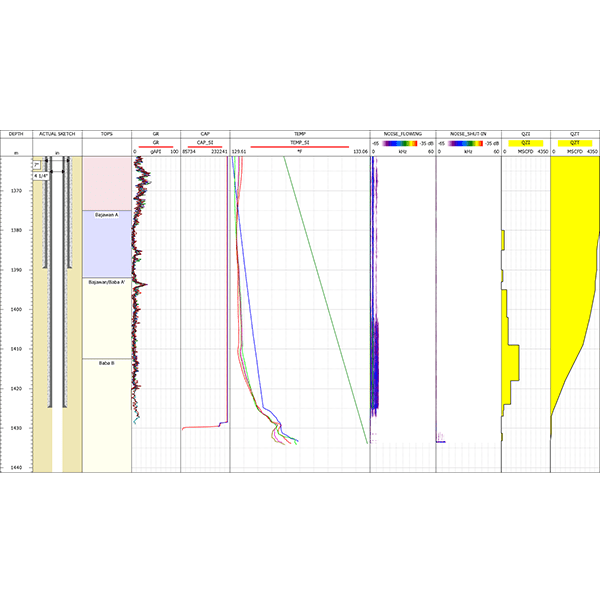Viewport: 600px width, 603px height.
Task: Click the 4 1/4" tubing size label
Action: (41, 175)
